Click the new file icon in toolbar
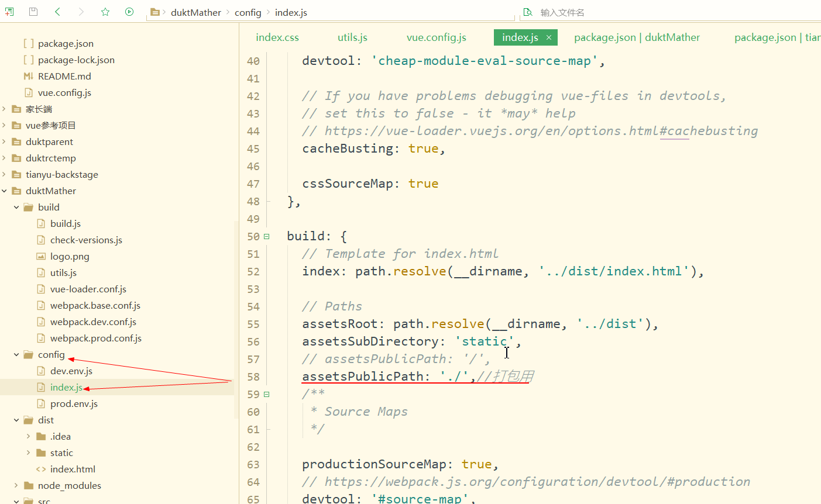 9,12
